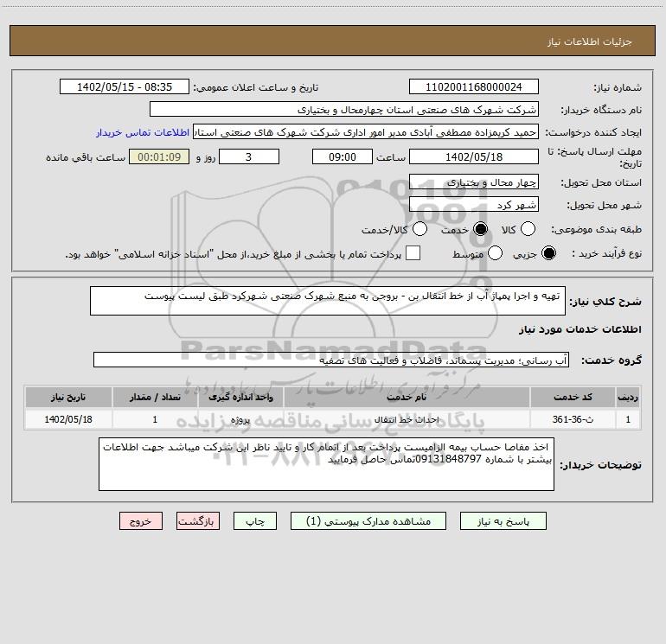
Task: Click the نام خدمت column header
Action: tap(407, 397)
